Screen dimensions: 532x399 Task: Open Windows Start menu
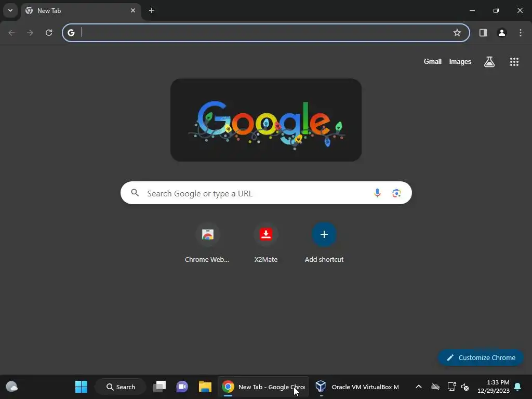pos(81,387)
